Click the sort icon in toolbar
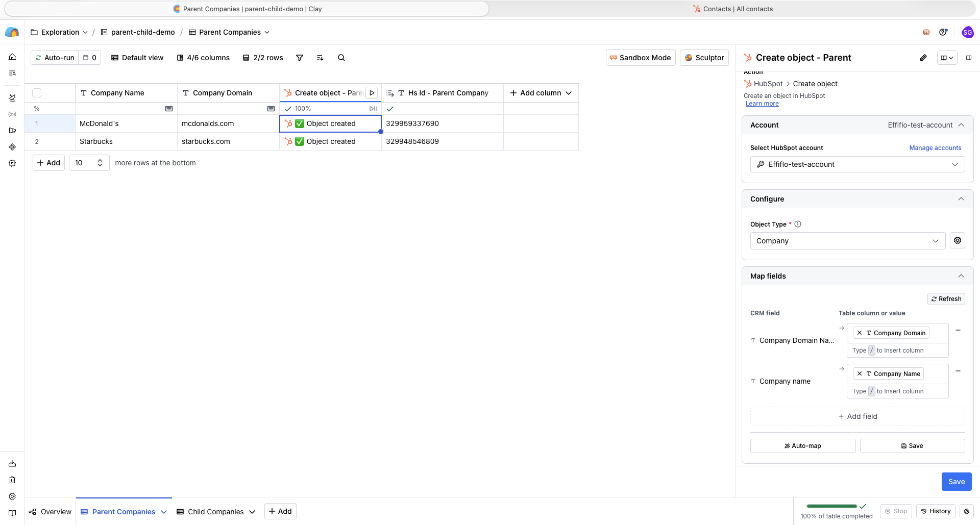The height and width of the screenshot is (525, 980). [320, 58]
